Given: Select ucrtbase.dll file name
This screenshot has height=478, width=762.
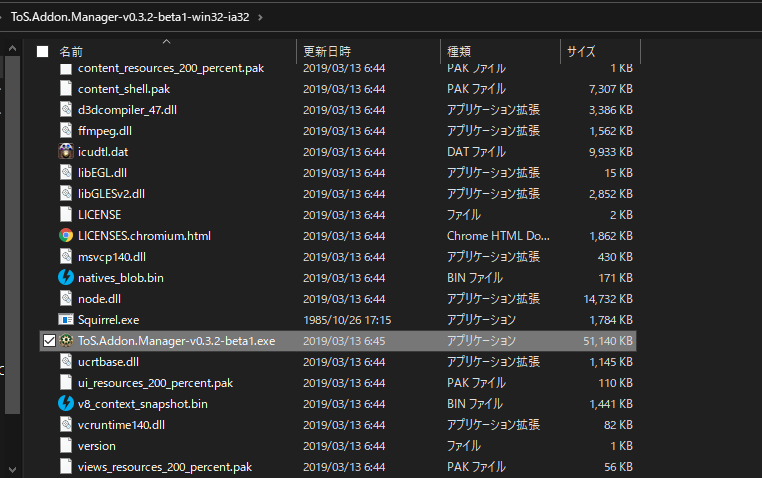Looking at the screenshot, I should 108,361.
